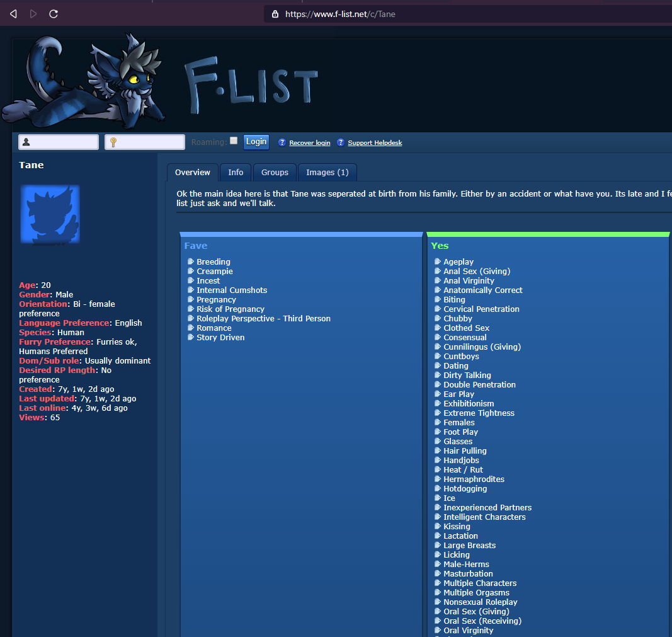Click the help icon beside Support Helpdesk
Image resolution: width=672 pixels, height=637 pixels.
[x=341, y=143]
